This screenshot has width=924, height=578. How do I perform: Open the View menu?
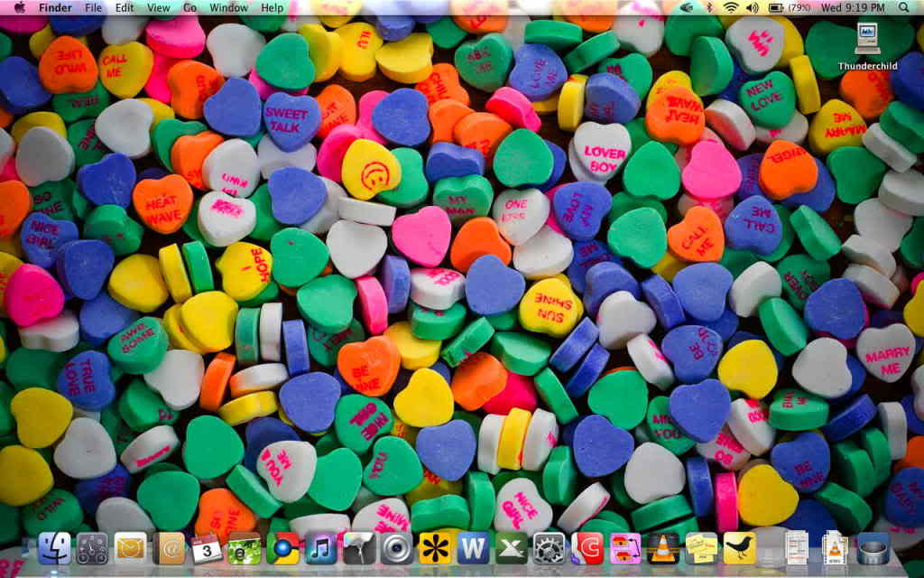point(158,7)
